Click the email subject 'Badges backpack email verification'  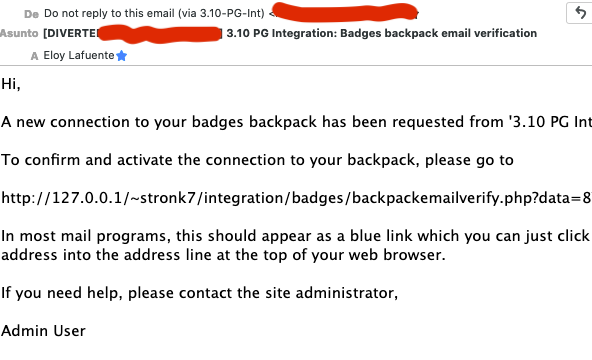pyautogui.click(x=438, y=33)
